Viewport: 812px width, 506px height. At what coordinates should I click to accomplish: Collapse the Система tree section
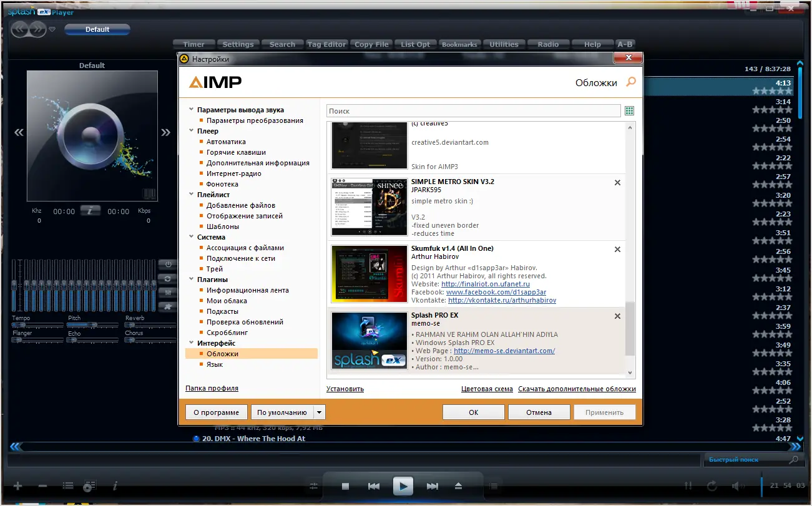pos(191,238)
